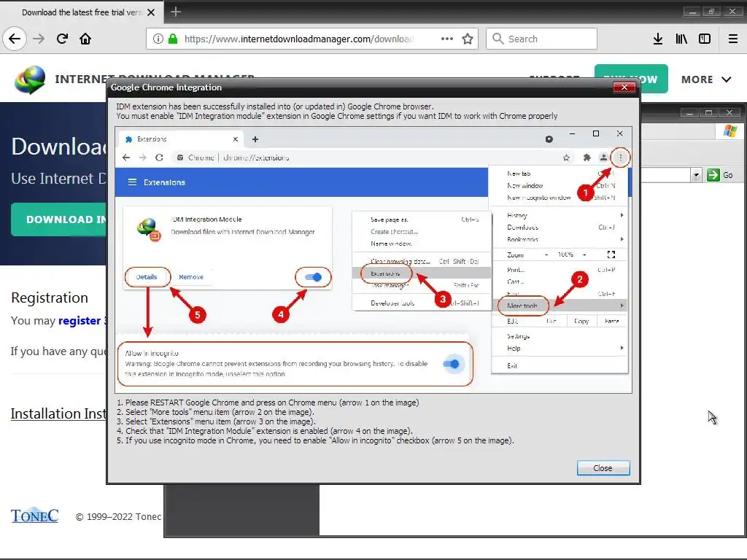This screenshot has height=560, width=747.
Task: Click Chrome back arrow in illustration
Action: (125, 157)
